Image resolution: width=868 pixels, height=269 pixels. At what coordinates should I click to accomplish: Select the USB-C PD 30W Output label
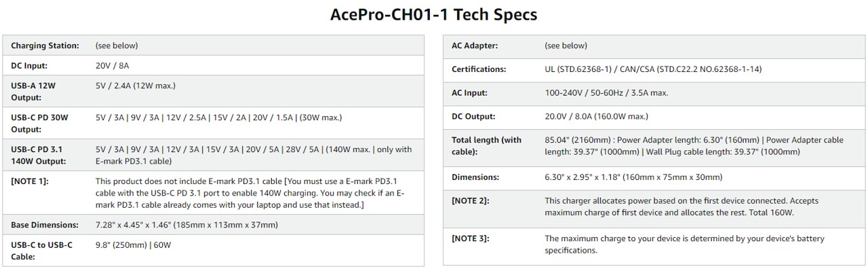pyautogui.click(x=39, y=123)
